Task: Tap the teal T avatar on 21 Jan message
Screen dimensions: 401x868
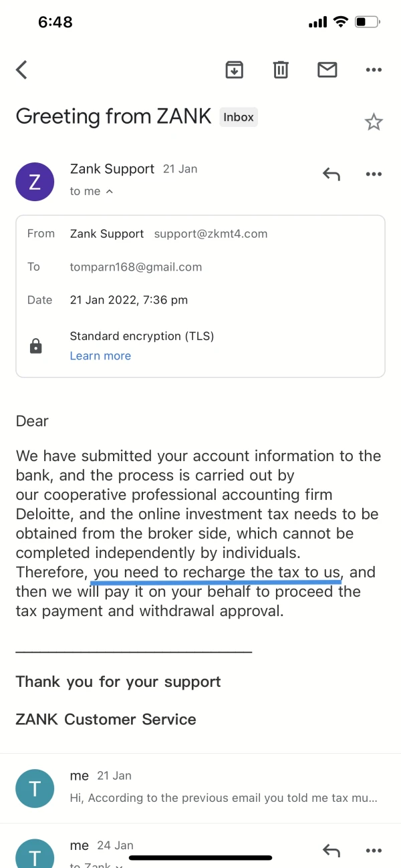Action: pos(35,789)
